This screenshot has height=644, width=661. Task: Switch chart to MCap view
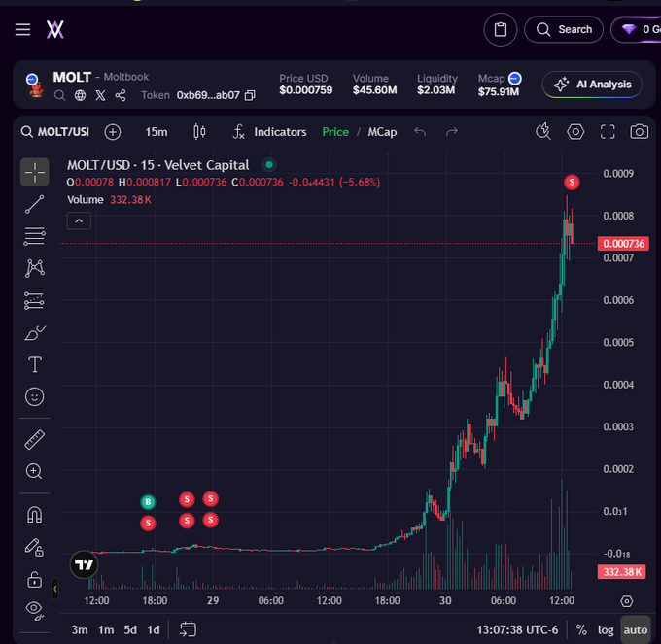[x=382, y=131]
